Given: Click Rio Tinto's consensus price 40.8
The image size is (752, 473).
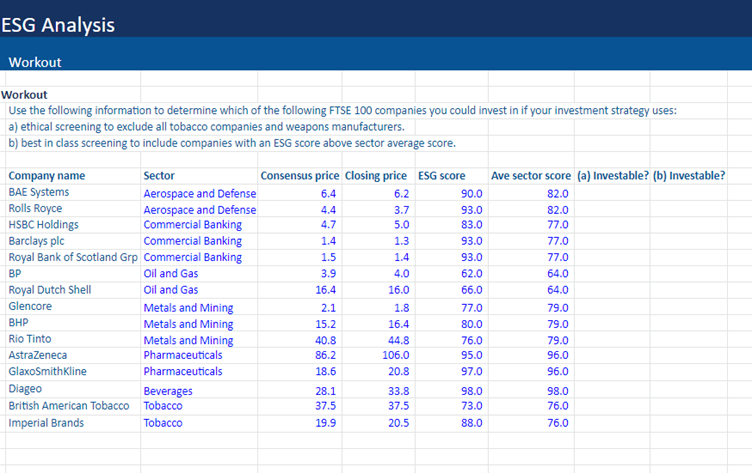Looking at the screenshot, I should 322,340.
